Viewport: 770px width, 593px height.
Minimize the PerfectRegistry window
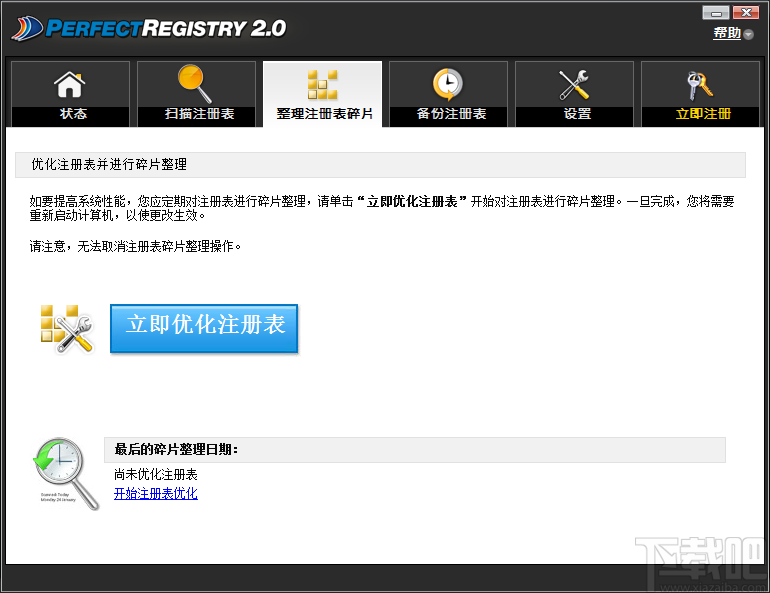[x=715, y=13]
